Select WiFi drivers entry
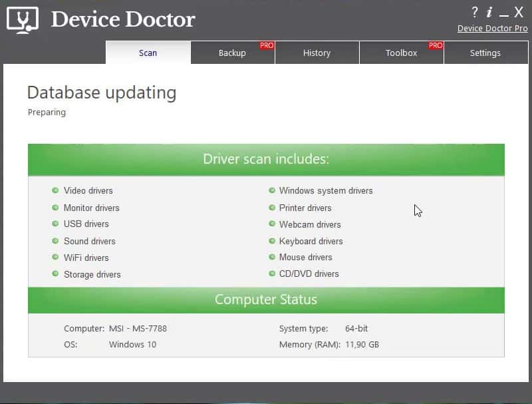This screenshot has width=532, height=404. pos(86,258)
